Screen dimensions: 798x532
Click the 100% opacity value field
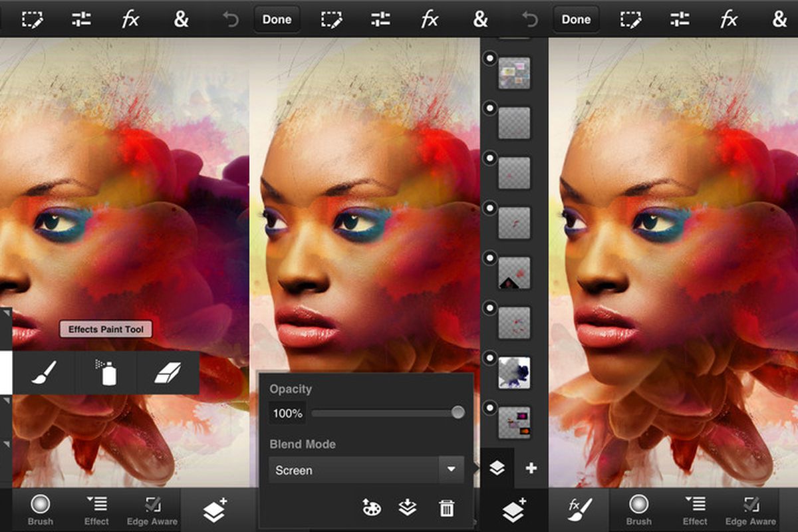click(287, 413)
